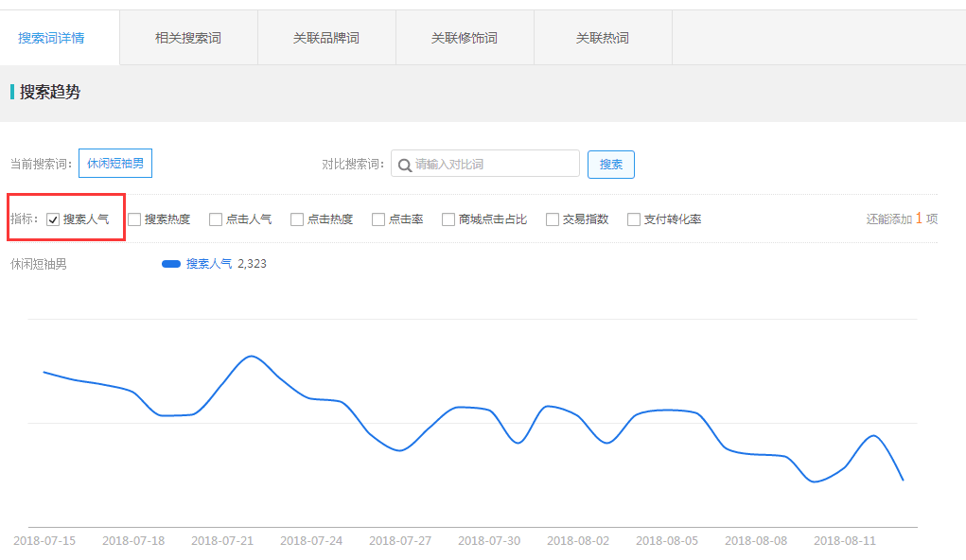
Task: Click the trend line peak near 2018-07-21
Action: pyautogui.click(x=251, y=358)
